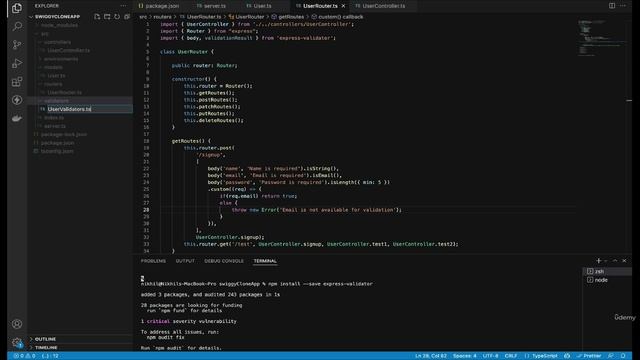Click Prettier status bar item
Viewport: 640px width, 360px height.
[x=589, y=356]
